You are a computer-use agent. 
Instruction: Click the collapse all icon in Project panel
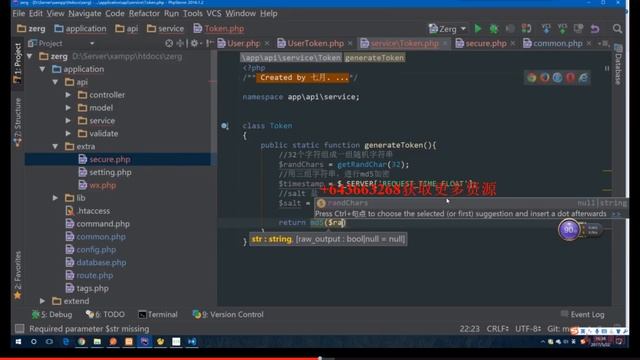click(x=180, y=43)
